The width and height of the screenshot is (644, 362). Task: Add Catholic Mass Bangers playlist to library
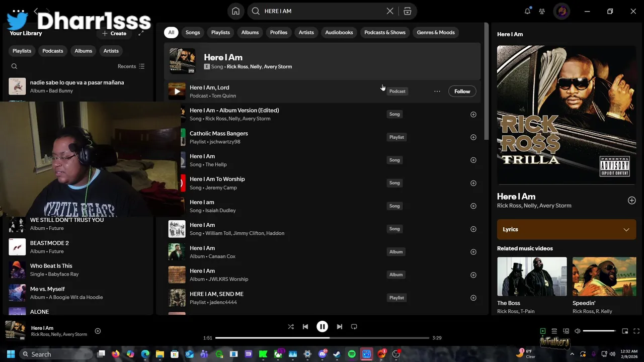473,137
